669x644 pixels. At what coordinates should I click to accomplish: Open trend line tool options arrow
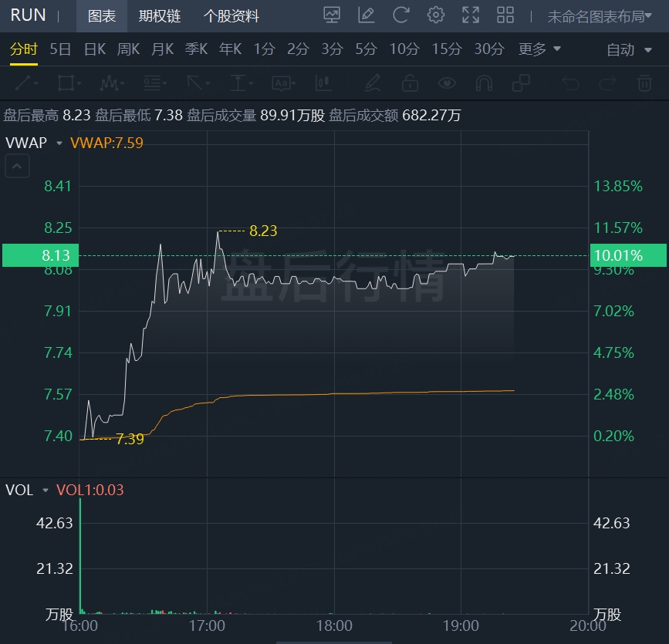pyautogui.click(x=35, y=83)
